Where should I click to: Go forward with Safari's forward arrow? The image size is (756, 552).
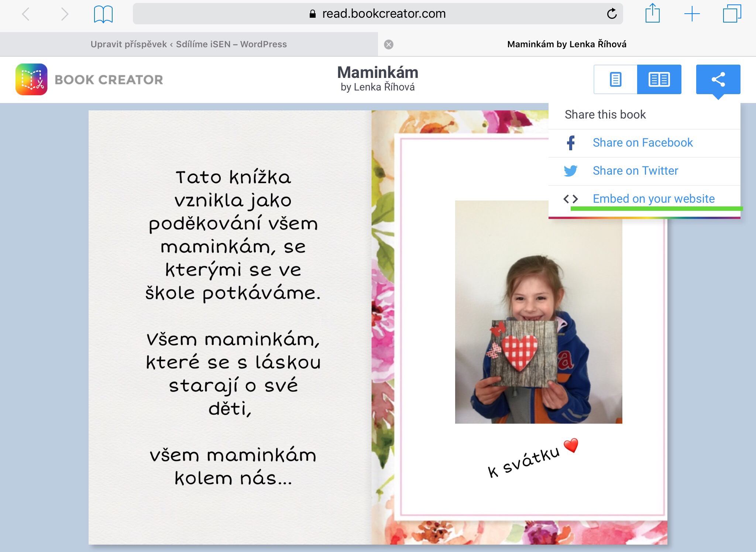point(65,14)
